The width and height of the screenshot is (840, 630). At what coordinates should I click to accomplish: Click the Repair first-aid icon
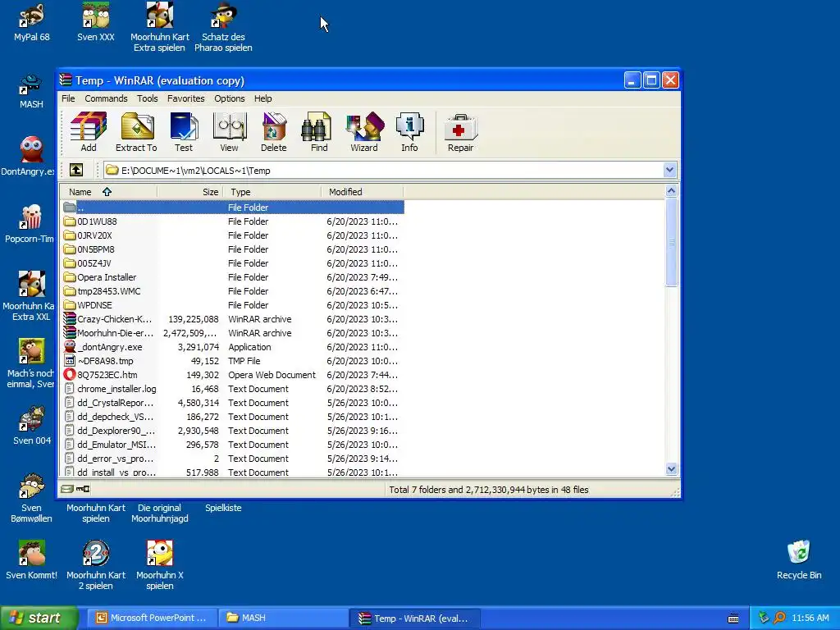tap(461, 132)
